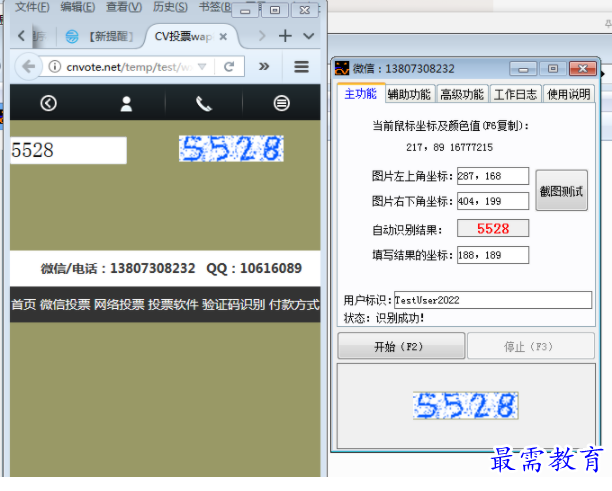Viewport: 612px width, 491px height.
Task: Select the 主功能 tab
Action: [x=361, y=94]
